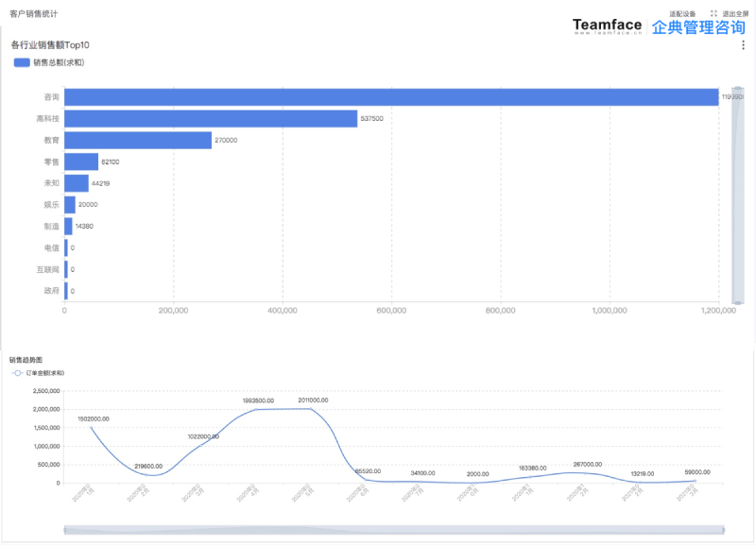
Task: Click the 零售 bar with value 62100
Action: coord(81,162)
